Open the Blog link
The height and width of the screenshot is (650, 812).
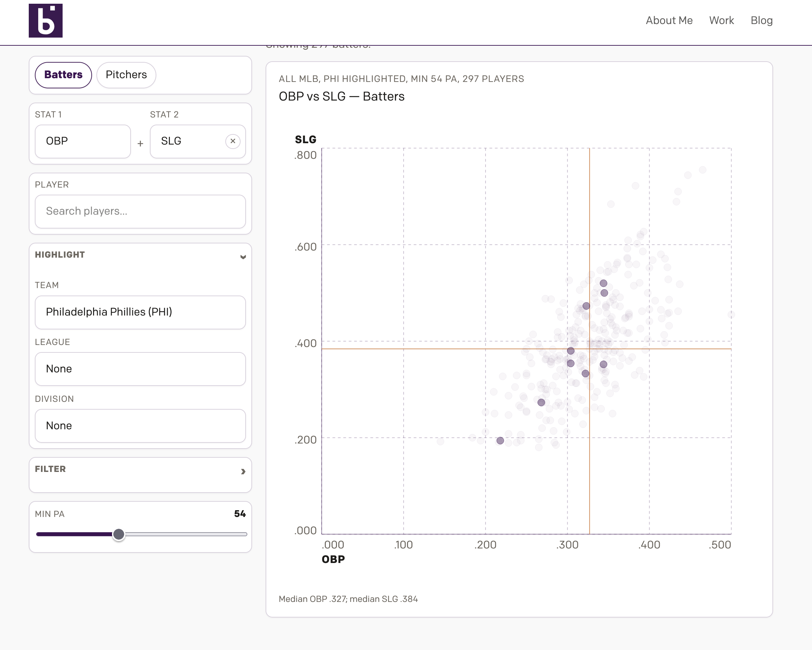click(761, 20)
